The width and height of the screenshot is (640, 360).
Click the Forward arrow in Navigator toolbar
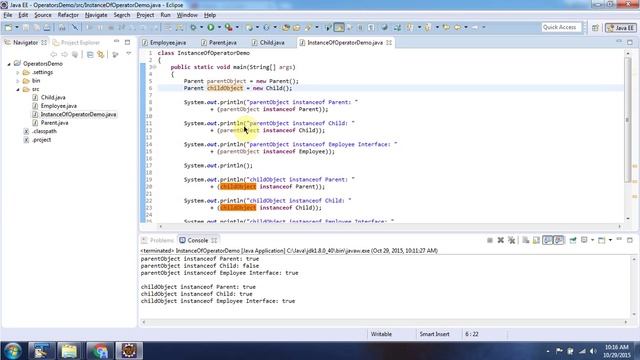[x=64, y=54]
